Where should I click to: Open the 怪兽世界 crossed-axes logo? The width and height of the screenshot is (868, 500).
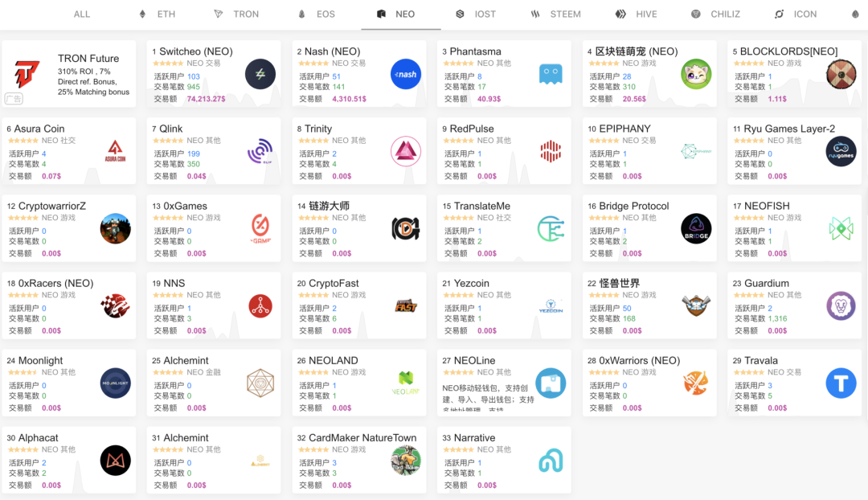tap(696, 305)
